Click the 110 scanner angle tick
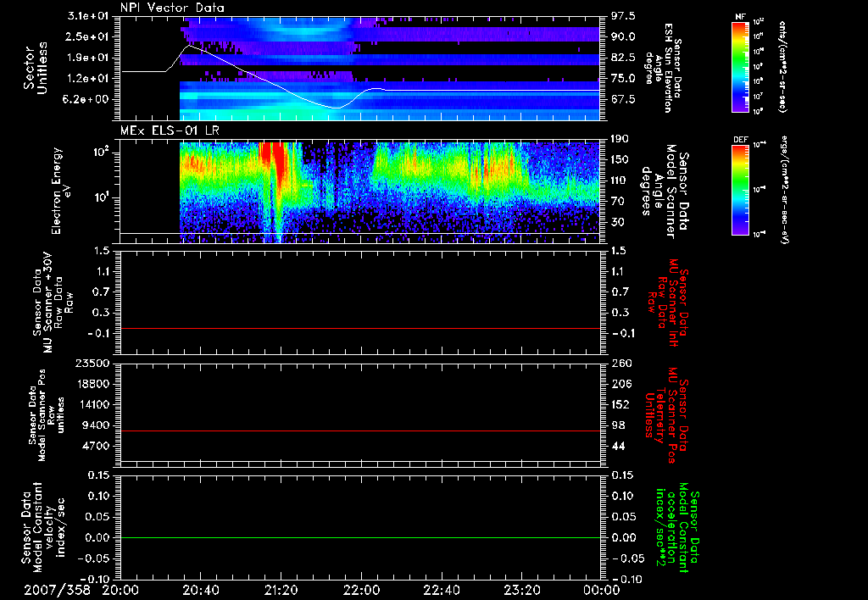The image size is (868, 600). pos(620,181)
